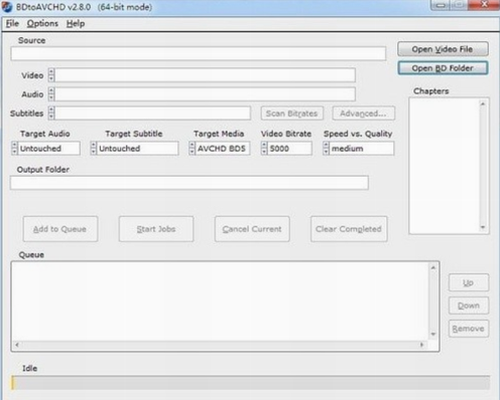Click Queue horizontal scroll left arrow
The width and height of the screenshot is (500, 400).
coord(17,345)
